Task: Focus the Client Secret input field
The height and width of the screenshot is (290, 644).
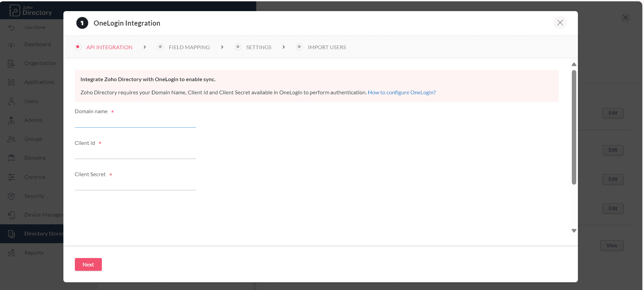Action: pos(135,185)
